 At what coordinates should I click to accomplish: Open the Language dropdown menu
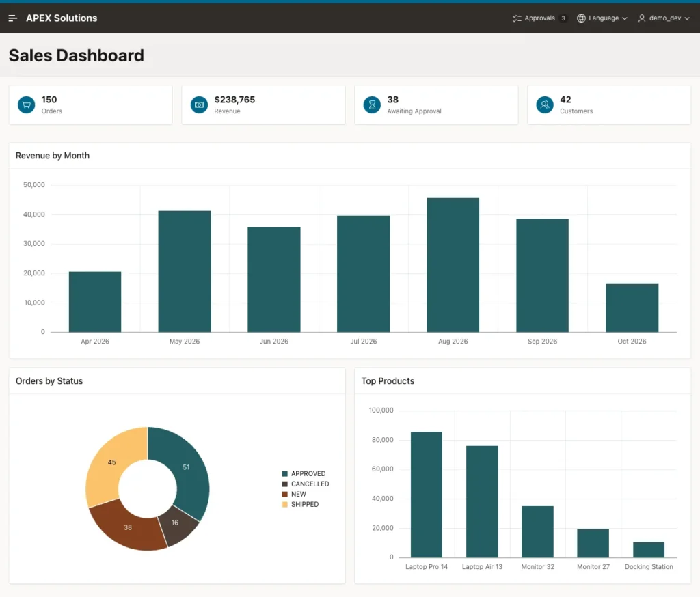click(x=602, y=18)
